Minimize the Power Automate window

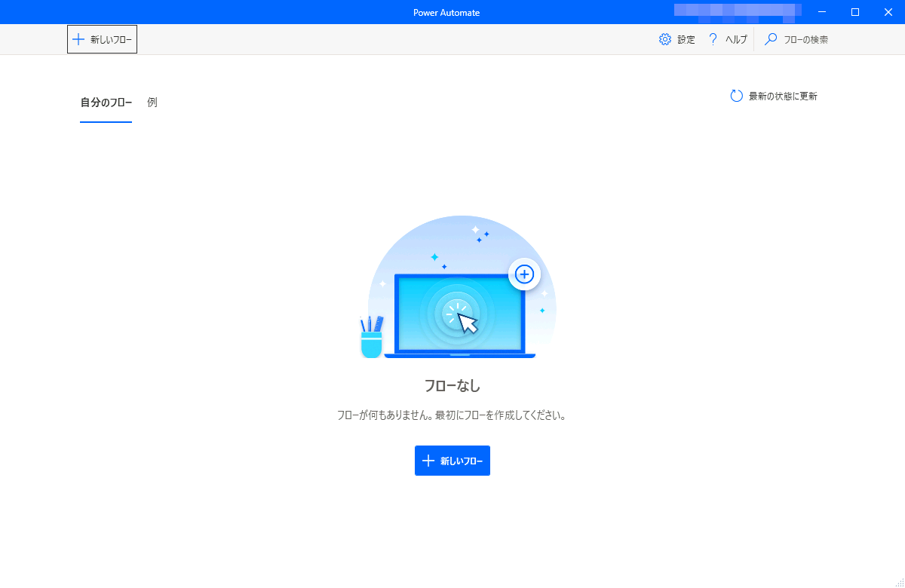pos(822,12)
